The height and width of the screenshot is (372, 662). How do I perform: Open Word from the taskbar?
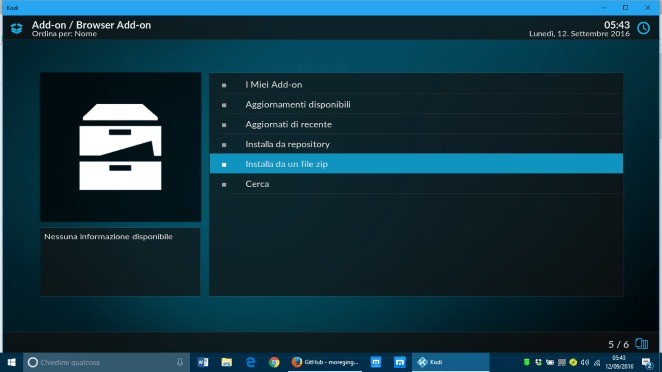203,362
